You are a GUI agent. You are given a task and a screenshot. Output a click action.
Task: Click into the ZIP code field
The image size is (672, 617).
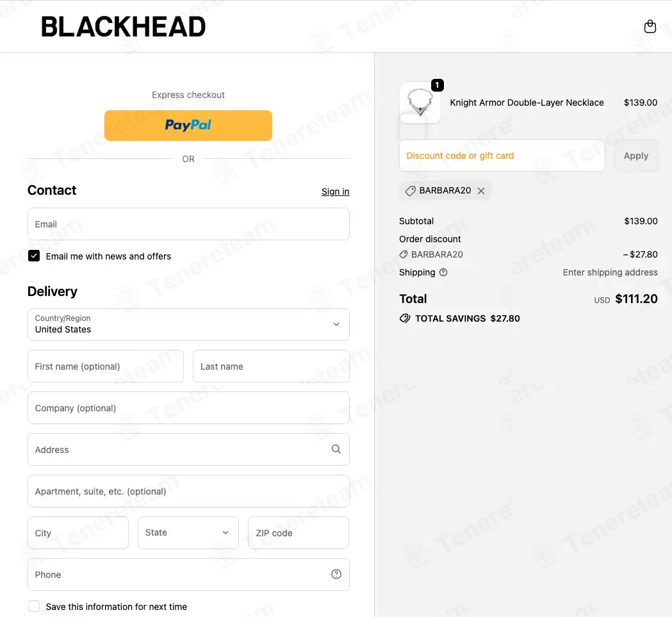tap(299, 532)
